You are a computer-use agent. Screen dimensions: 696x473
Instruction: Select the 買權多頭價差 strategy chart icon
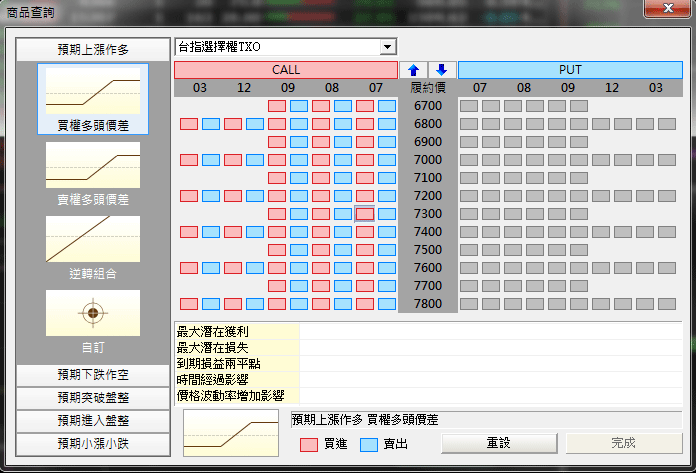[93, 92]
